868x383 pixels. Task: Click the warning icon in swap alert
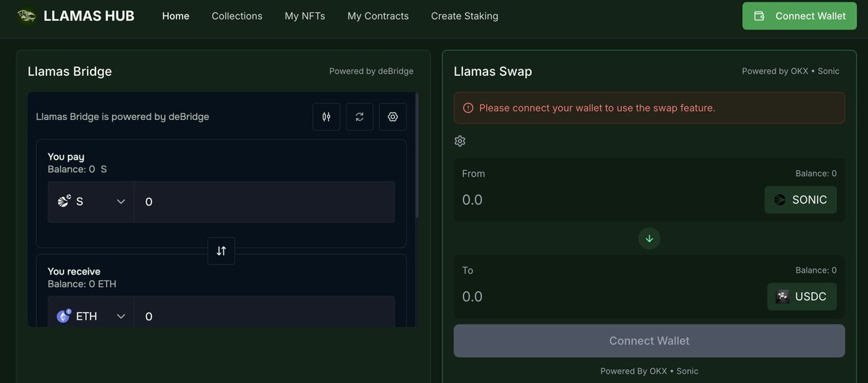pyautogui.click(x=468, y=108)
